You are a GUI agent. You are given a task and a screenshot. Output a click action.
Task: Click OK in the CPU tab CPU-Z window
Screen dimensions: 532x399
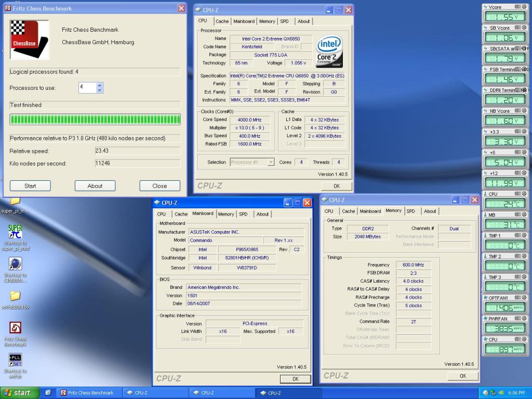337,186
